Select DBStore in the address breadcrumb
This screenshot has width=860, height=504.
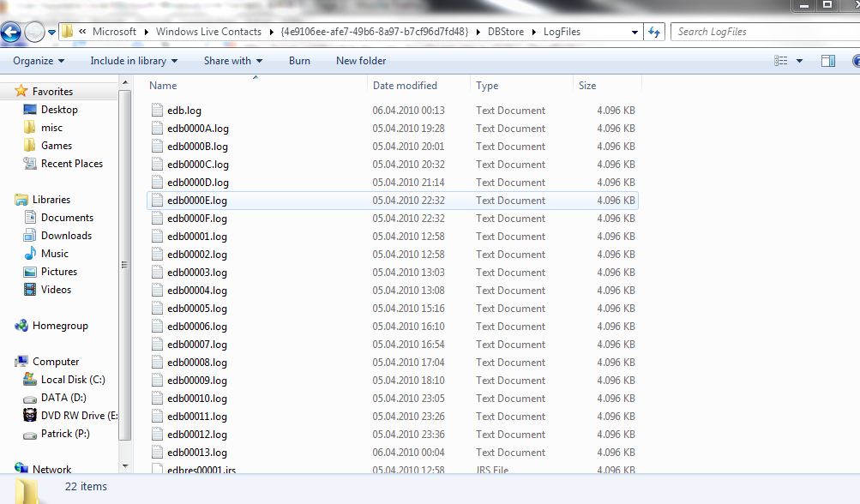coord(506,32)
